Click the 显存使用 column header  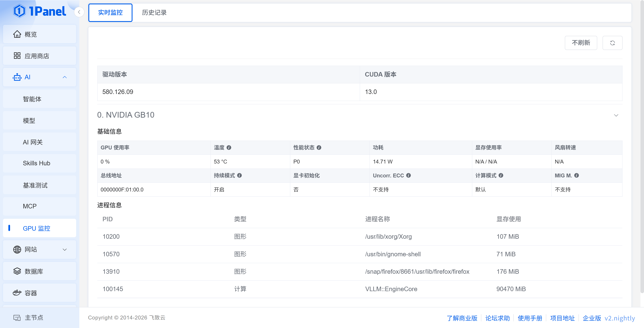coord(509,219)
